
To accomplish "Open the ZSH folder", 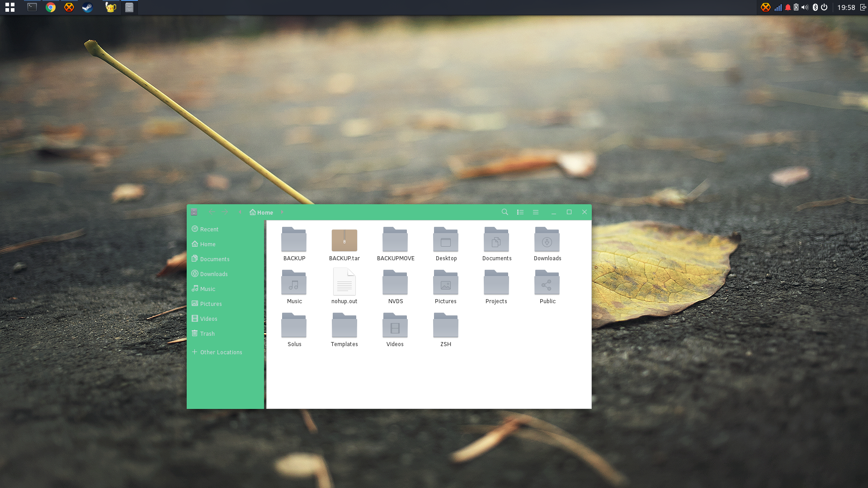I will pos(446,330).
